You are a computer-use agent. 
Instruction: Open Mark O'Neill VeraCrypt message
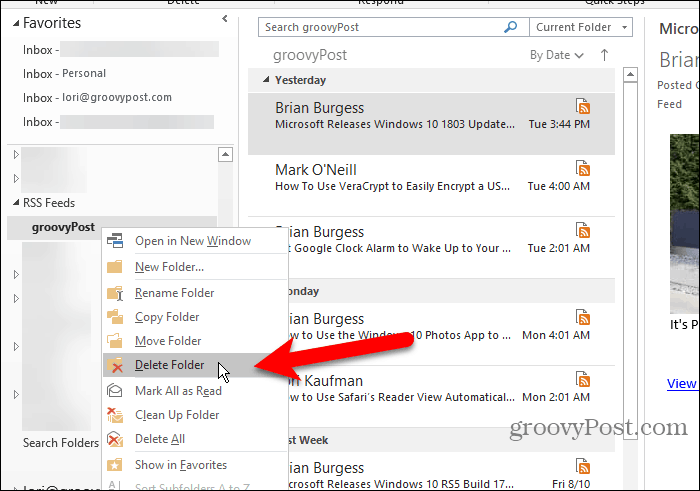(x=431, y=186)
